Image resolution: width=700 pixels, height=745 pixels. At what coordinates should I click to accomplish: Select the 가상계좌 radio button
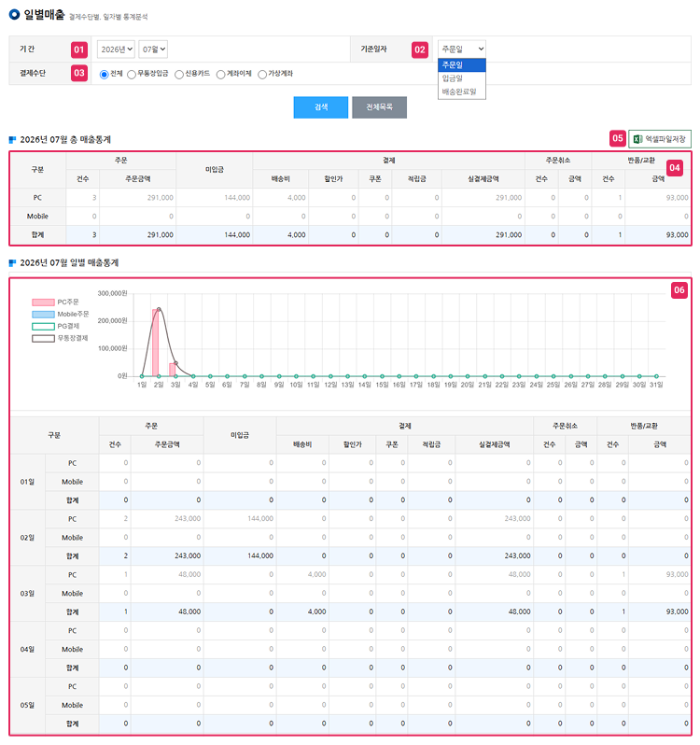pos(262,75)
